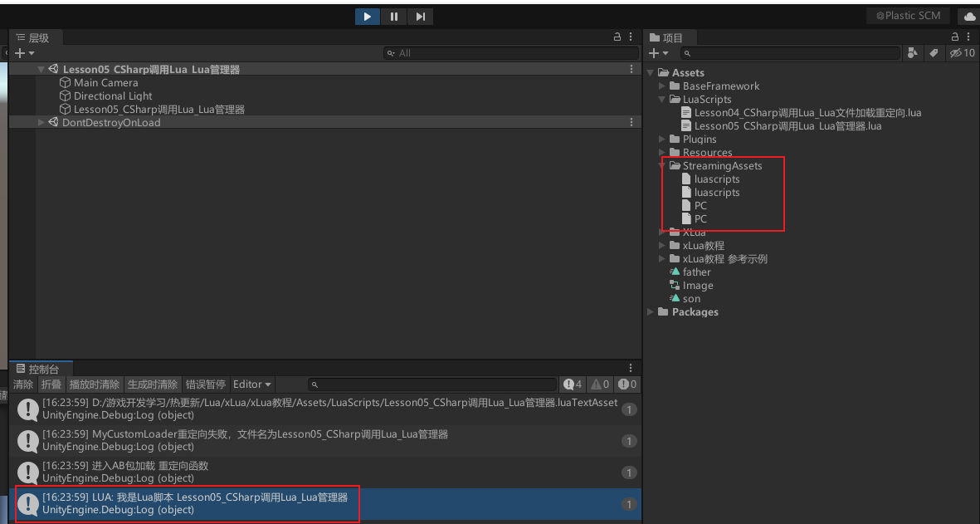Open the Editor dropdown in Console
This screenshot has height=524, width=980.
(x=252, y=384)
